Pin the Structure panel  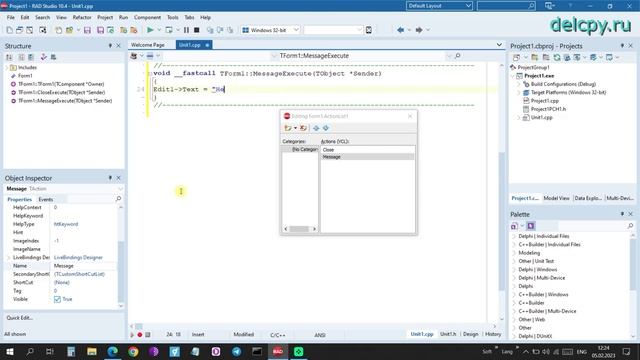[x=110, y=46]
